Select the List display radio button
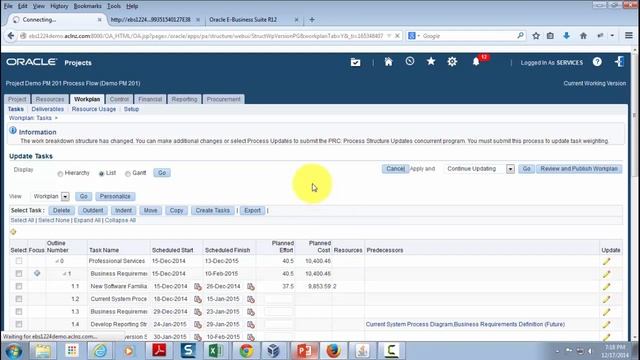This screenshot has width=640, height=360. coord(101,173)
